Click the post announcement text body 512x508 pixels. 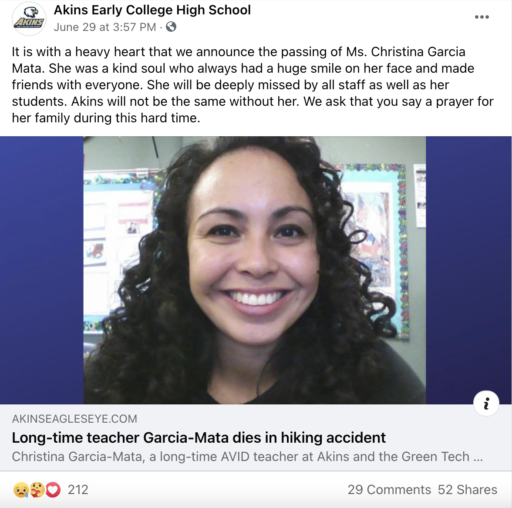(x=253, y=85)
